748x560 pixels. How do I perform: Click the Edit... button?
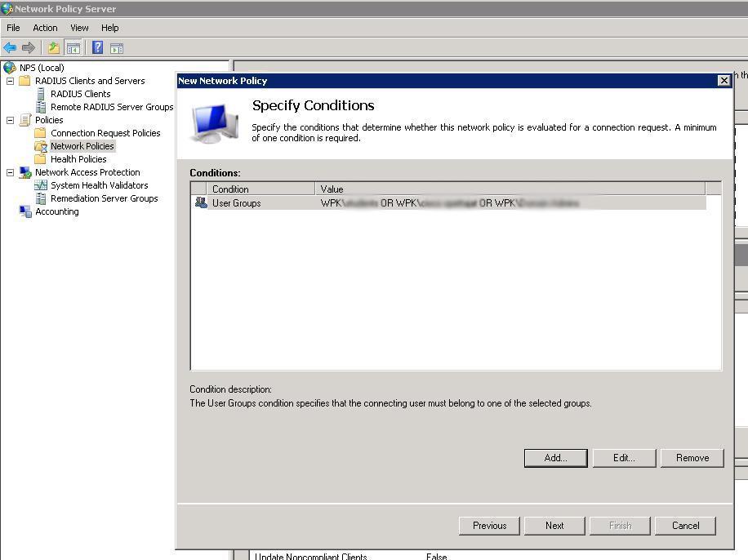point(624,458)
